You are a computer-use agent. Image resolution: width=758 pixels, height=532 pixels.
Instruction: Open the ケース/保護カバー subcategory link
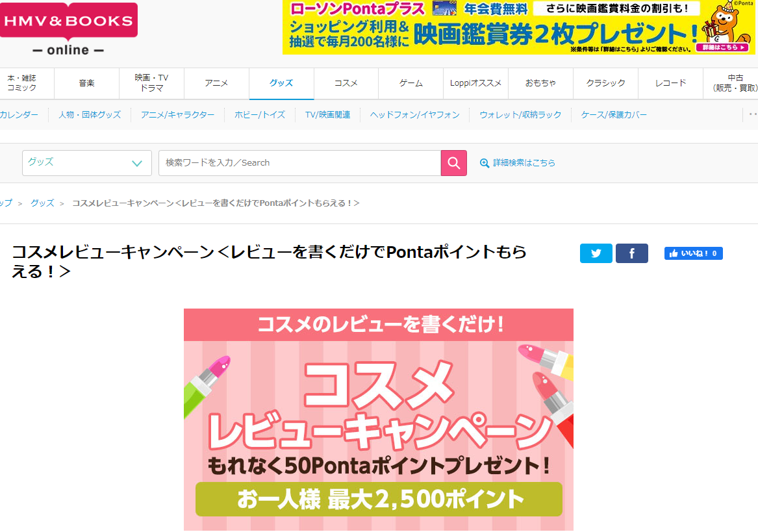(614, 114)
